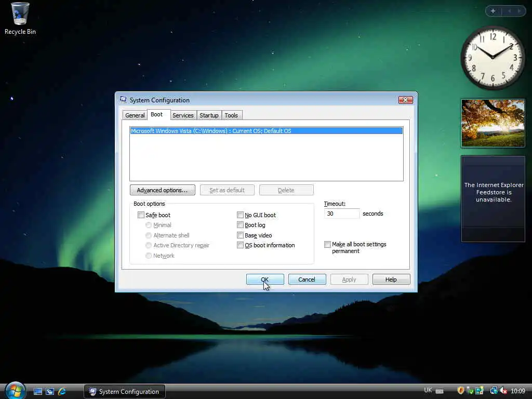
Task: Click the analog clock gadget
Action: [x=493, y=58]
